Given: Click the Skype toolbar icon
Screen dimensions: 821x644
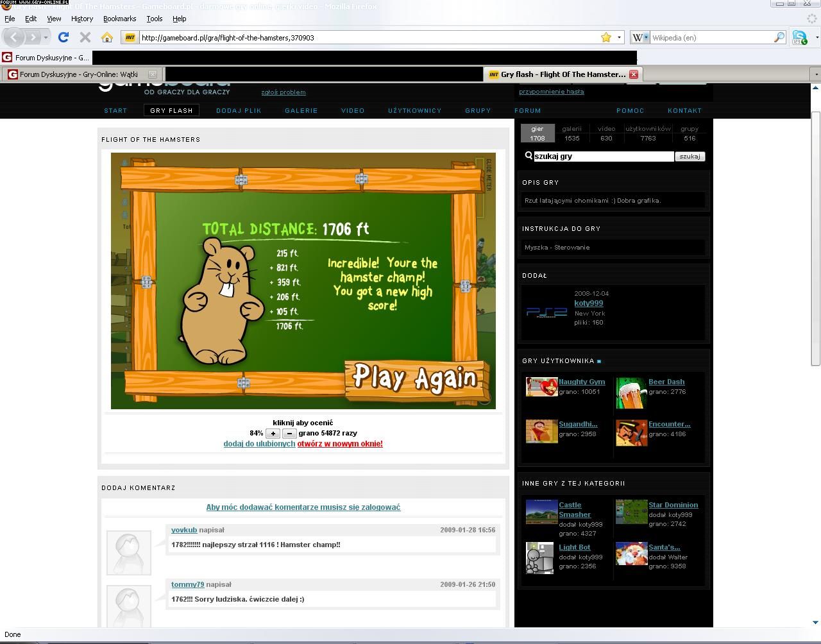Looking at the screenshot, I should 799,37.
